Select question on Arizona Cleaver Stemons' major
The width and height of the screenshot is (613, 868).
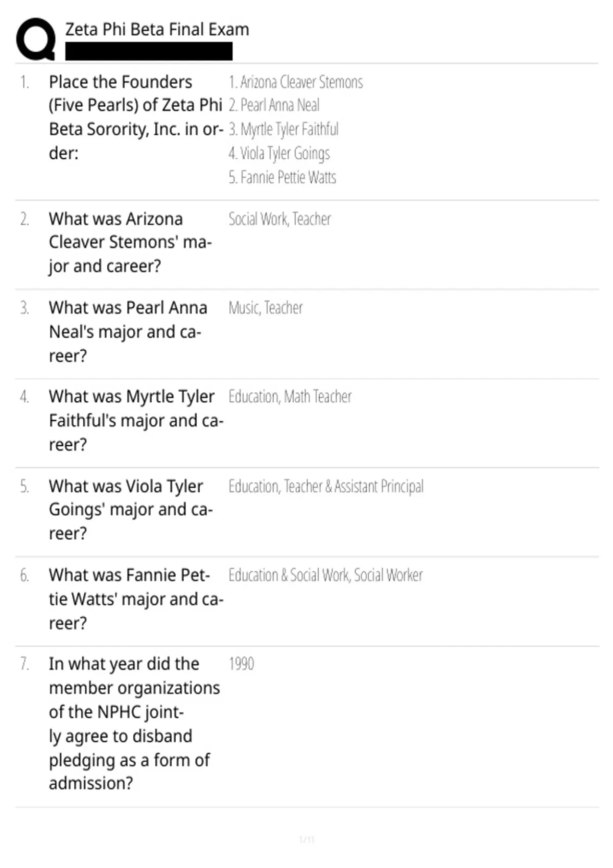[x=130, y=243]
